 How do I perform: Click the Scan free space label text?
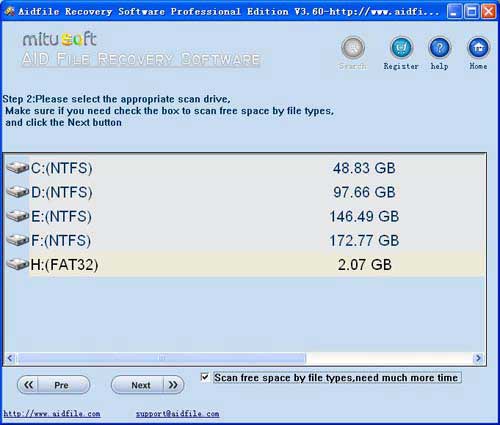[336, 378]
